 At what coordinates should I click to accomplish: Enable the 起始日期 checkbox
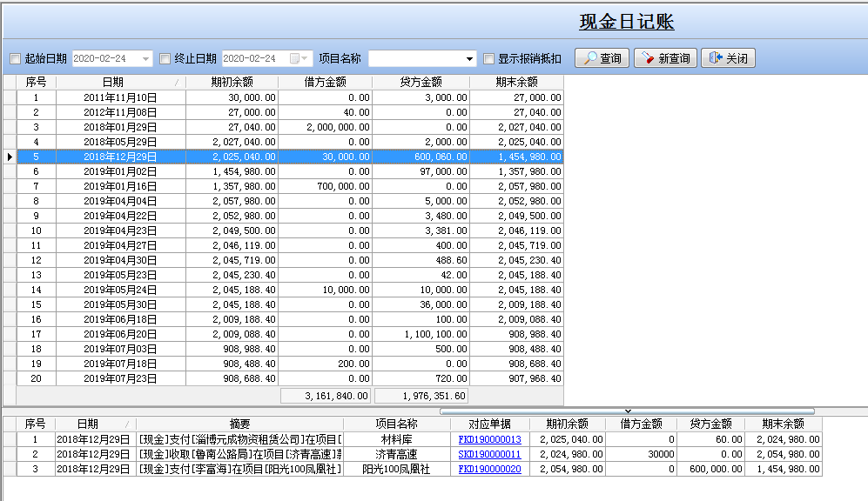(x=15, y=58)
